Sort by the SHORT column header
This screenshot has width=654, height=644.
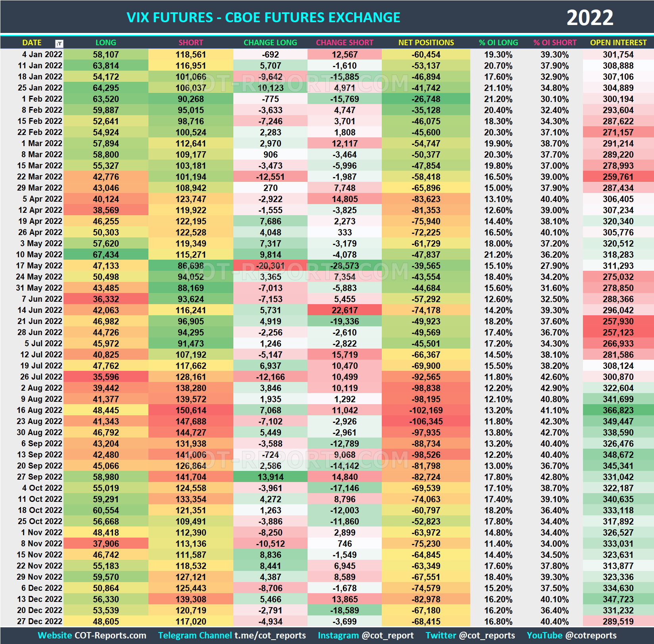191,43
